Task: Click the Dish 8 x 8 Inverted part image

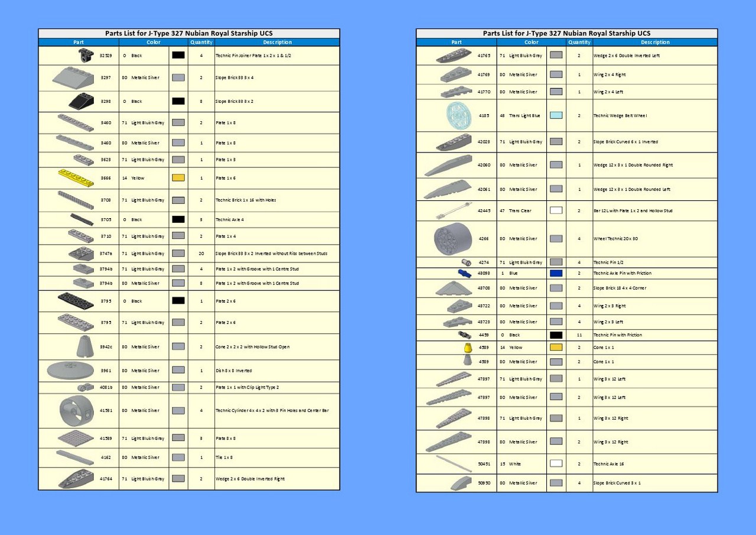Action: (70, 371)
